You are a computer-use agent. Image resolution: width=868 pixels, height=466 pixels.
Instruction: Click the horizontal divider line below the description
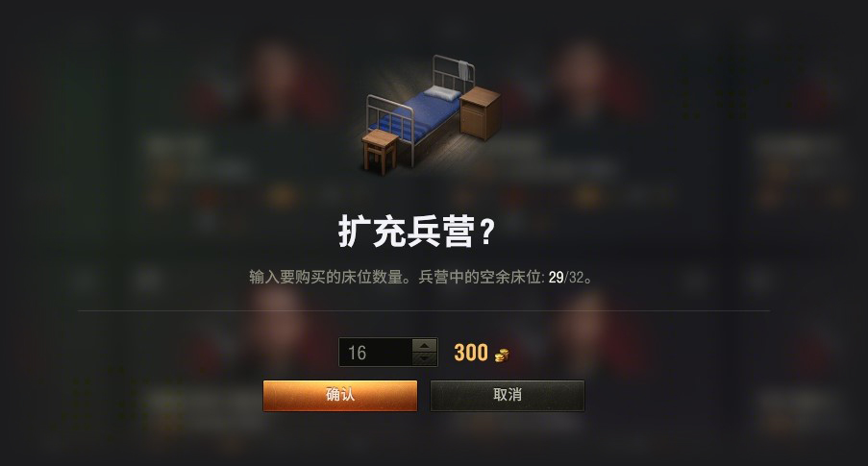click(x=424, y=311)
